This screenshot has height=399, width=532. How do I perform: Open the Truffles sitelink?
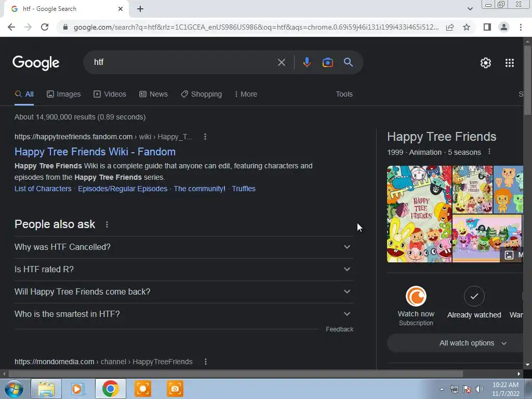pos(244,189)
